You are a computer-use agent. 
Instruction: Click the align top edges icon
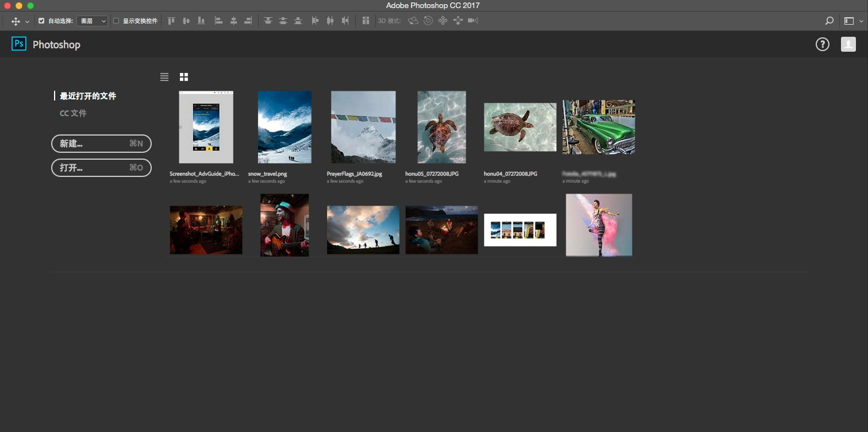point(171,21)
